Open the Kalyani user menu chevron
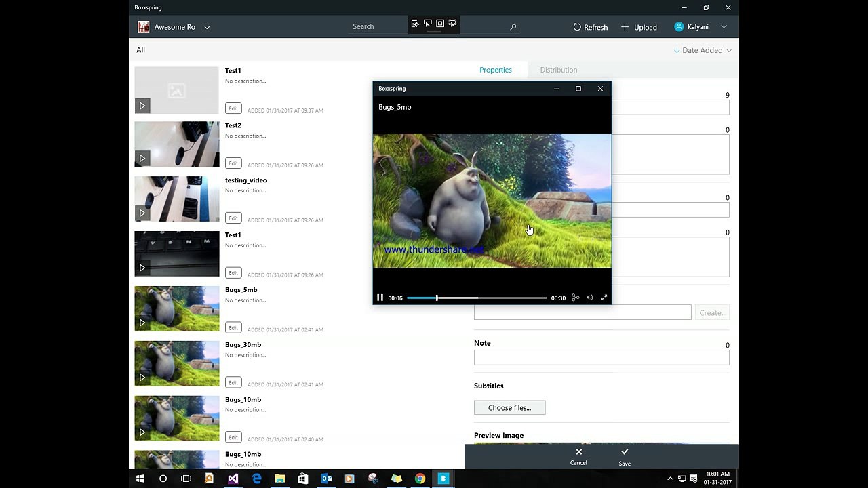868x488 pixels. [724, 27]
